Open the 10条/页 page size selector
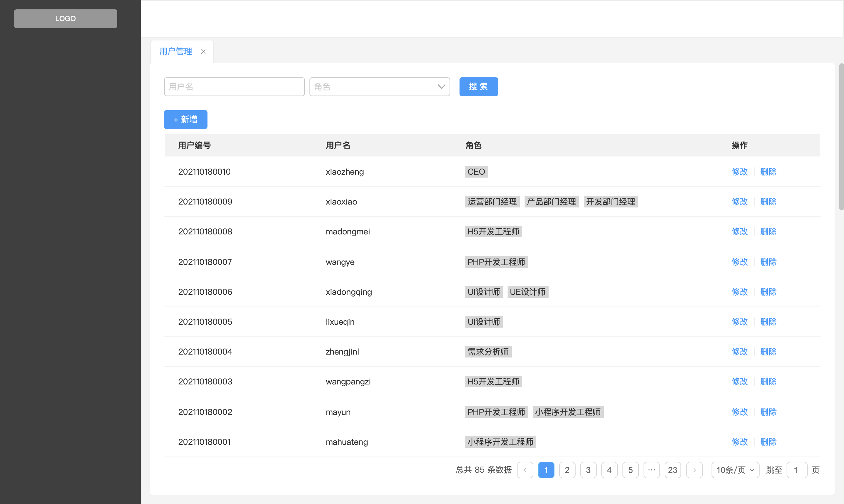 point(735,470)
